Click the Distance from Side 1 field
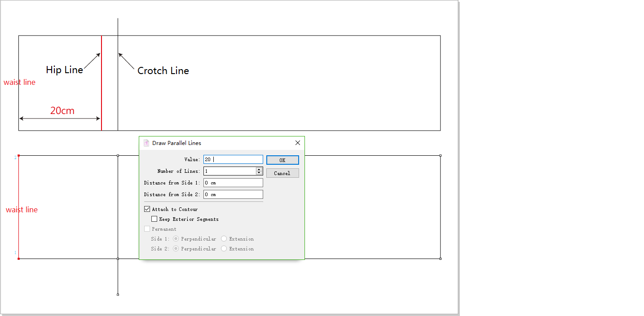 (233, 183)
